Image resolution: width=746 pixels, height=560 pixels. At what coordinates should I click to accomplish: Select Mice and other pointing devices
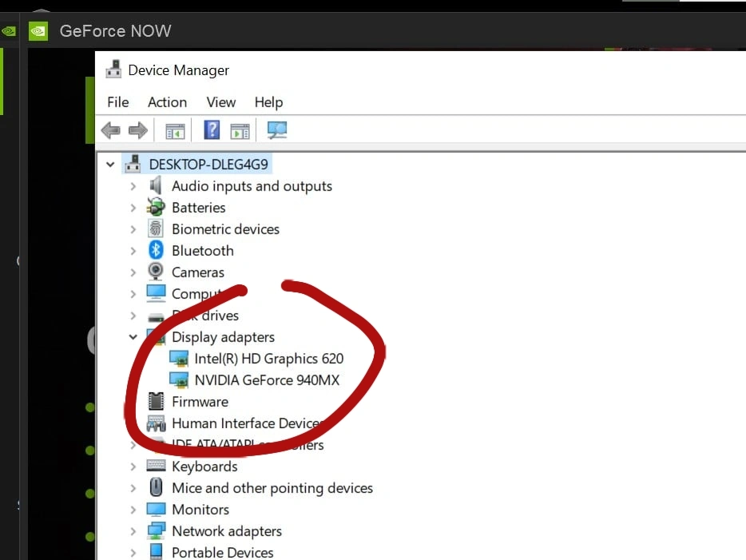[x=272, y=488]
